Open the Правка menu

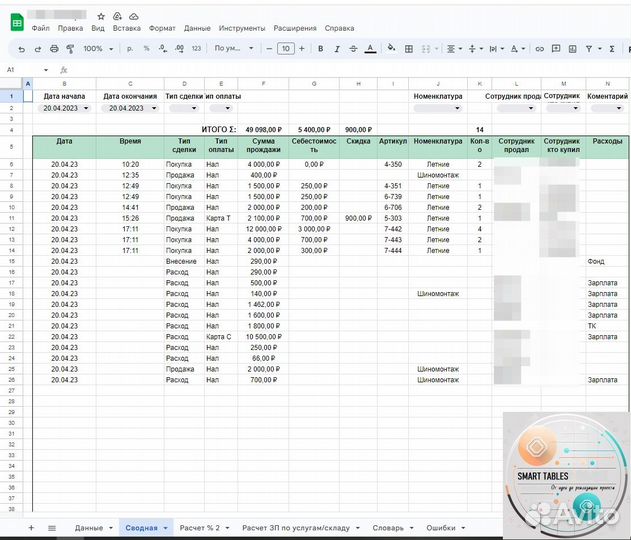pos(70,28)
